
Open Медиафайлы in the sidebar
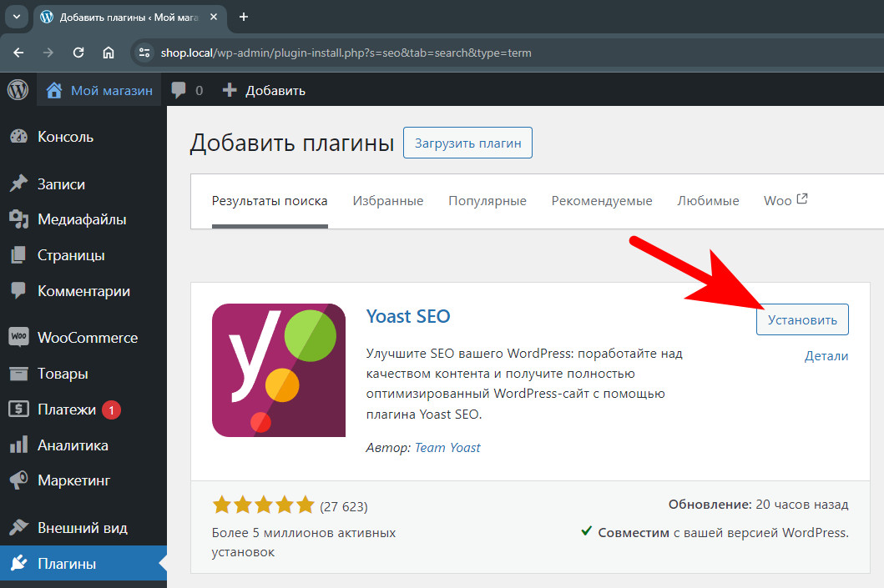pos(83,219)
